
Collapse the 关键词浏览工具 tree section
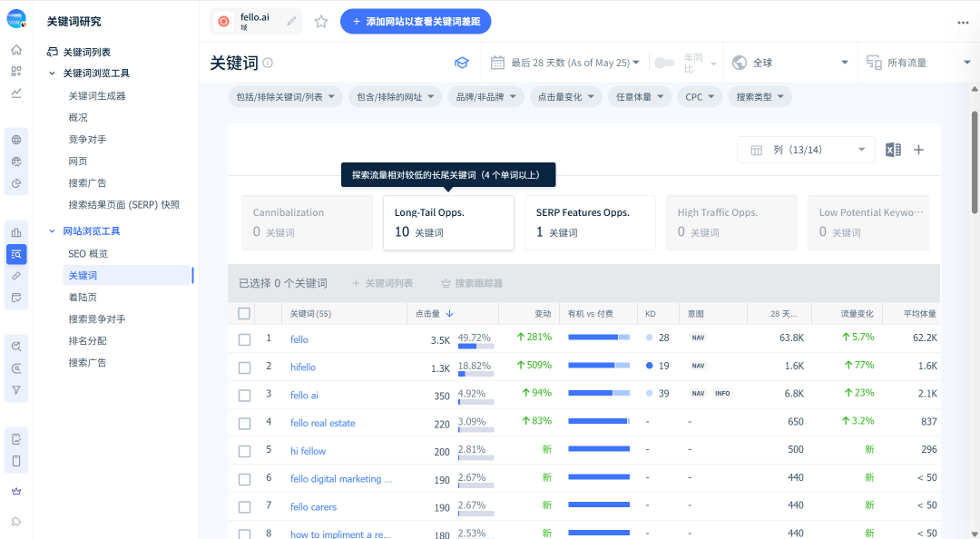[53, 73]
